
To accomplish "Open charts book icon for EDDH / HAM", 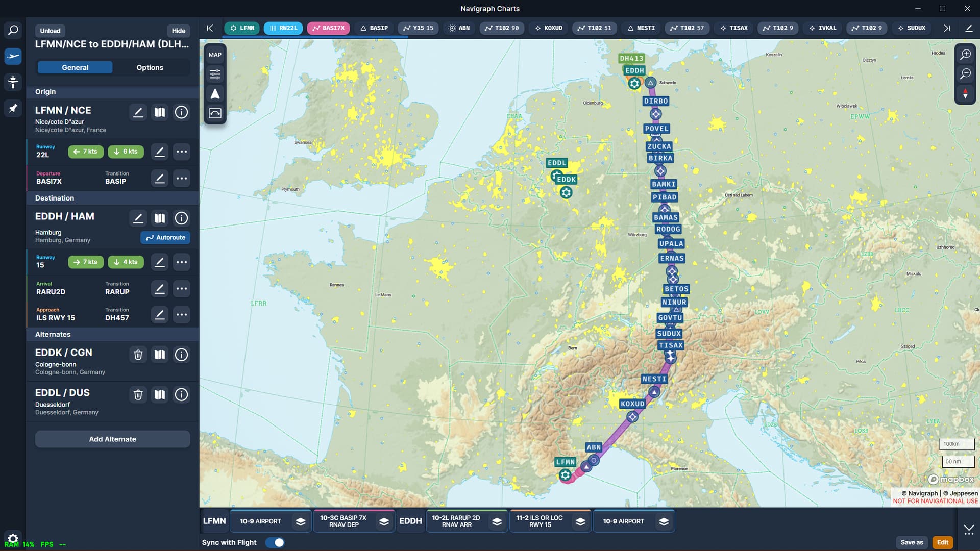I will coord(160,218).
